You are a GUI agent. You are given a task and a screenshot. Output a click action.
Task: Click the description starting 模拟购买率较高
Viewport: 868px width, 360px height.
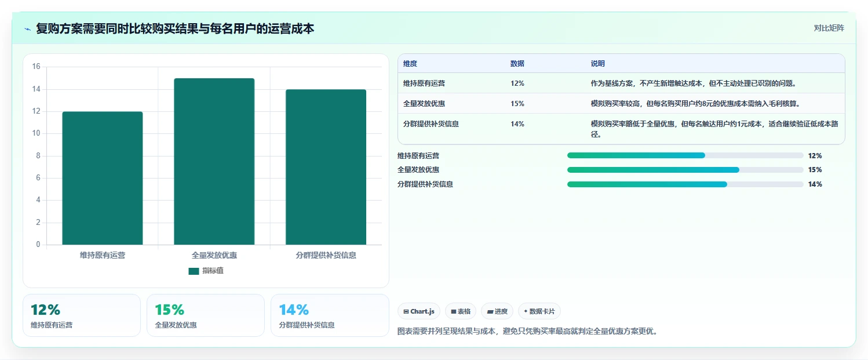(x=696, y=103)
